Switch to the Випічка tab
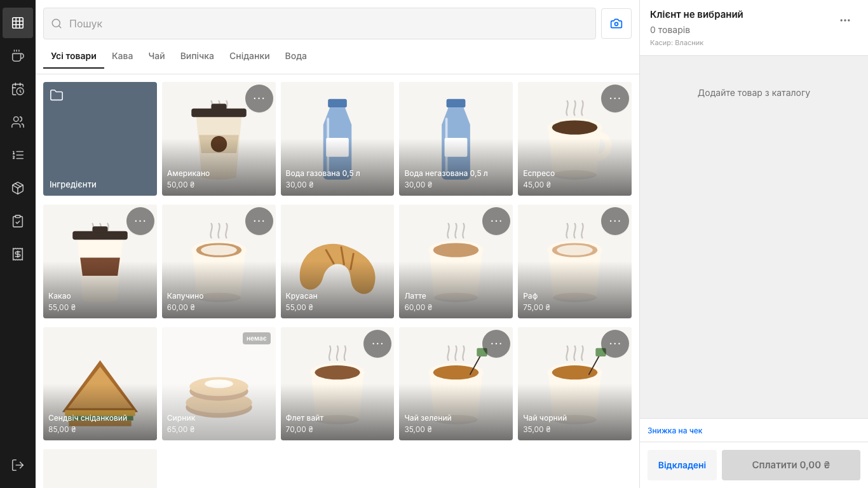This screenshot has width=868, height=488. [x=197, y=56]
